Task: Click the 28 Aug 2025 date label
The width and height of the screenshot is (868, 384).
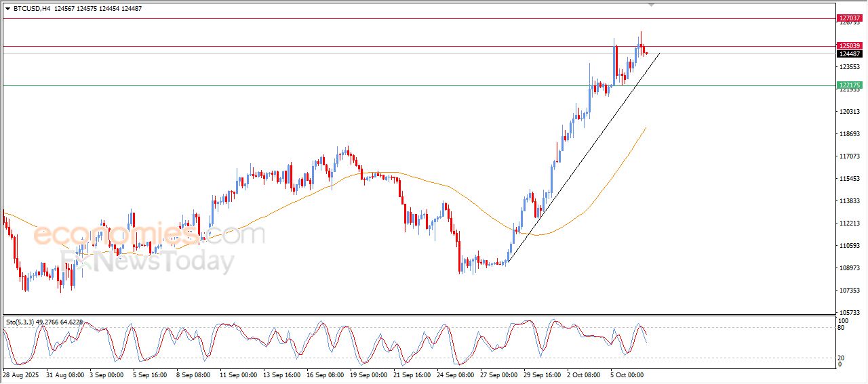Action: (21, 374)
